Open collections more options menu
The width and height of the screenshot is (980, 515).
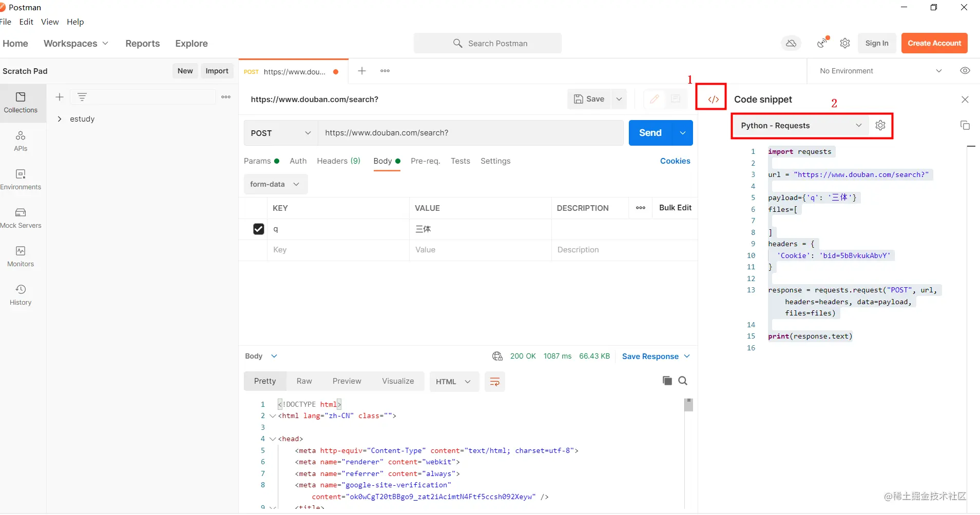point(226,97)
